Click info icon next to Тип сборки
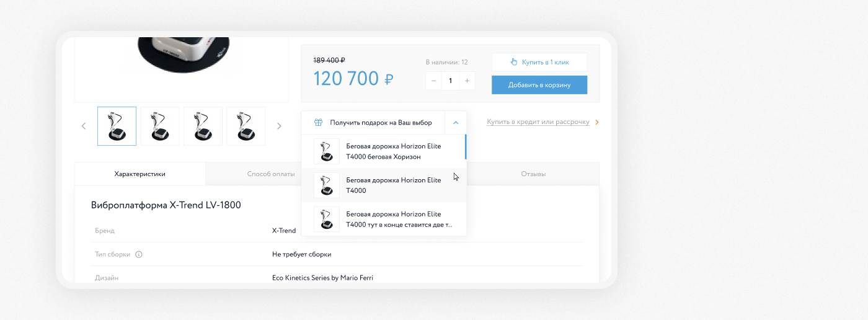 [x=139, y=254]
